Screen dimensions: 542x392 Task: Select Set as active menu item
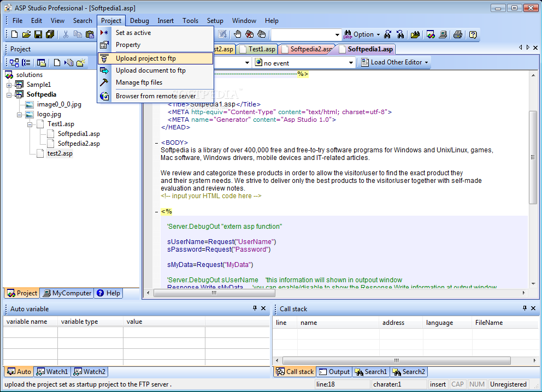pyautogui.click(x=155, y=33)
